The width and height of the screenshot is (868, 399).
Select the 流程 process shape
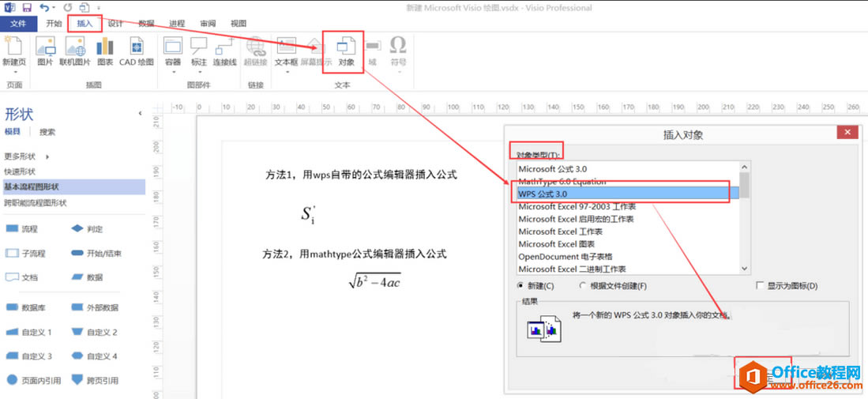pos(22,228)
